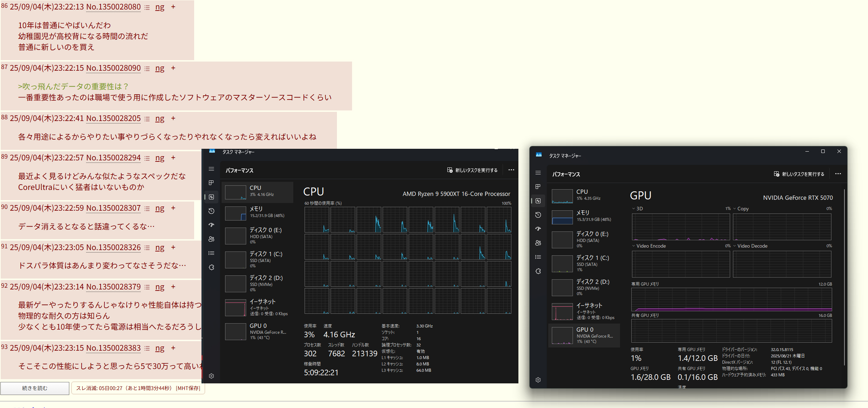Click 続きを読む button
The image size is (868, 408).
[34, 388]
